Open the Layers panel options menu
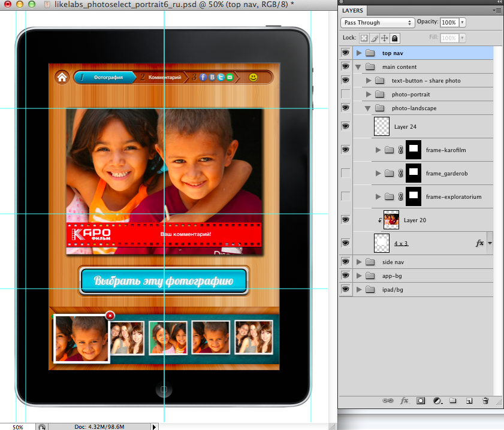This screenshot has height=430, width=504. point(496,11)
